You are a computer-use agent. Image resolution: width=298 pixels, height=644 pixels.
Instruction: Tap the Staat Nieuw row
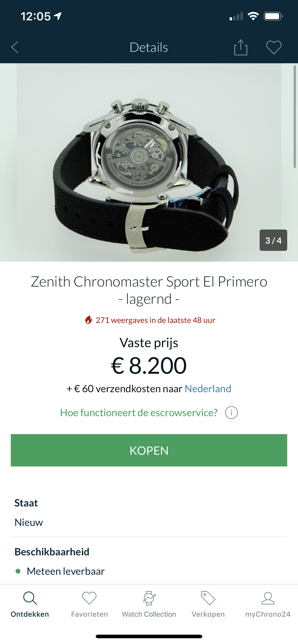[x=149, y=512]
